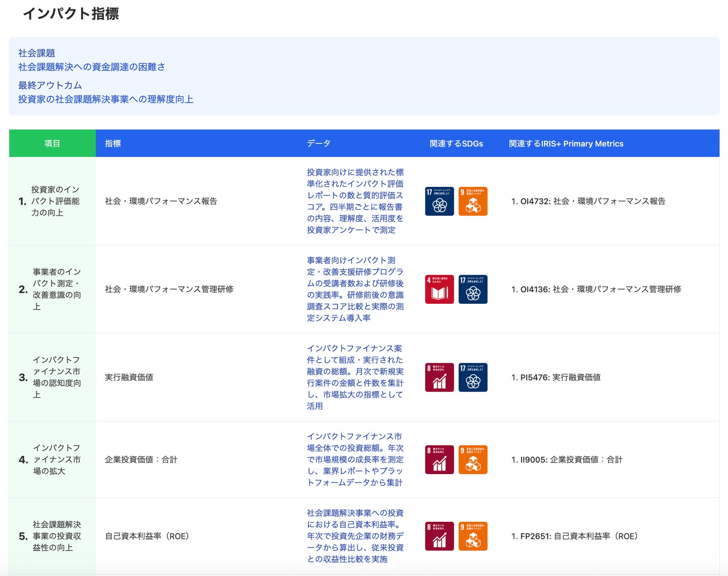Click item インパクトファイナンス市場の認知度向上
The height and width of the screenshot is (576, 728).
[x=57, y=377]
